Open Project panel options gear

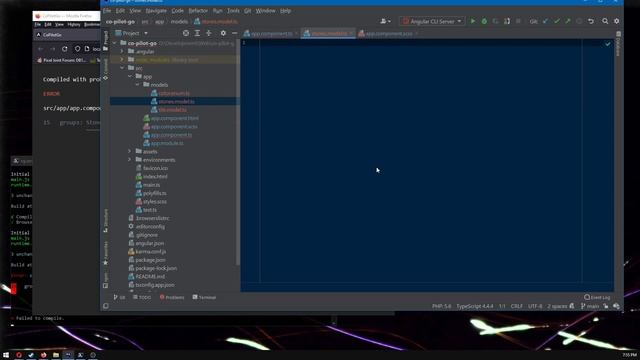(223, 33)
